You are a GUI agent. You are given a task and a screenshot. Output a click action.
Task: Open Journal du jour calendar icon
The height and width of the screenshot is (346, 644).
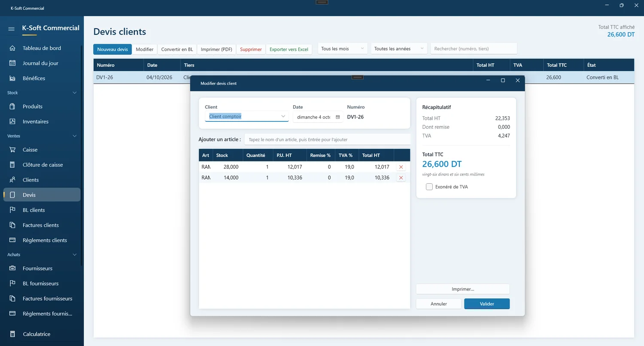coord(12,63)
